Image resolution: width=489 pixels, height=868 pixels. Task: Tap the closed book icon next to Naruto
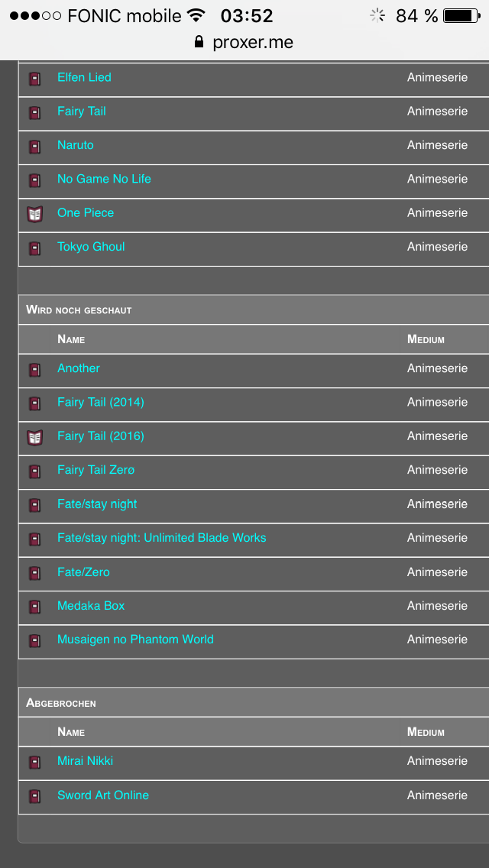tap(34, 147)
